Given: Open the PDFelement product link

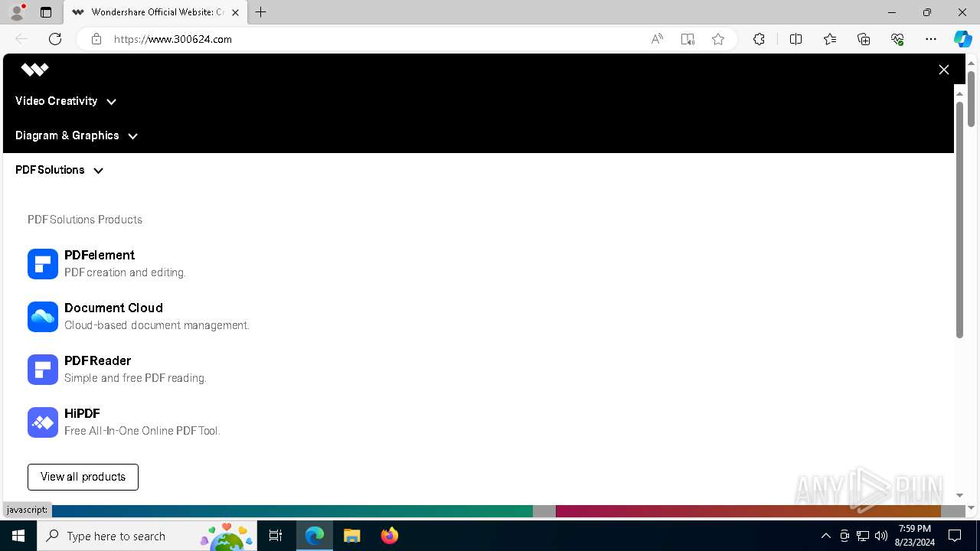Looking at the screenshot, I should pyautogui.click(x=100, y=256).
